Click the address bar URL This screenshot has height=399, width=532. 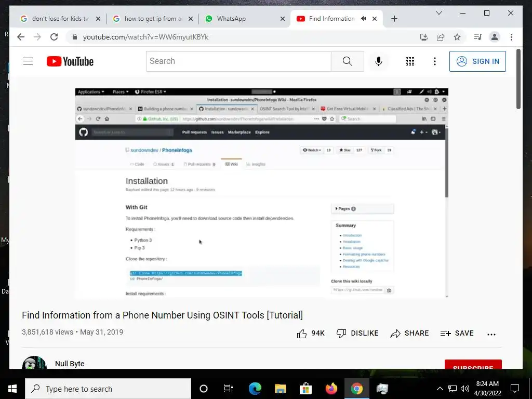(145, 37)
